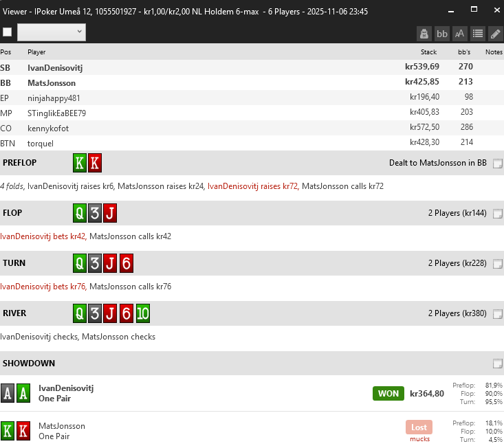Toggle the SHOWDOWN row checkbox
Viewport: 504px width, 446px height.
tap(497, 364)
